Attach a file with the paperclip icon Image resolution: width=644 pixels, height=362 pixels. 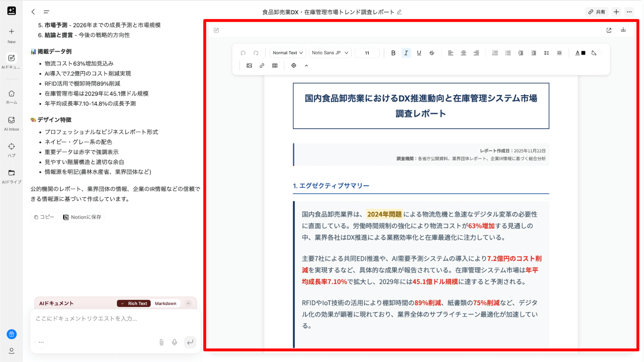[161, 342]
